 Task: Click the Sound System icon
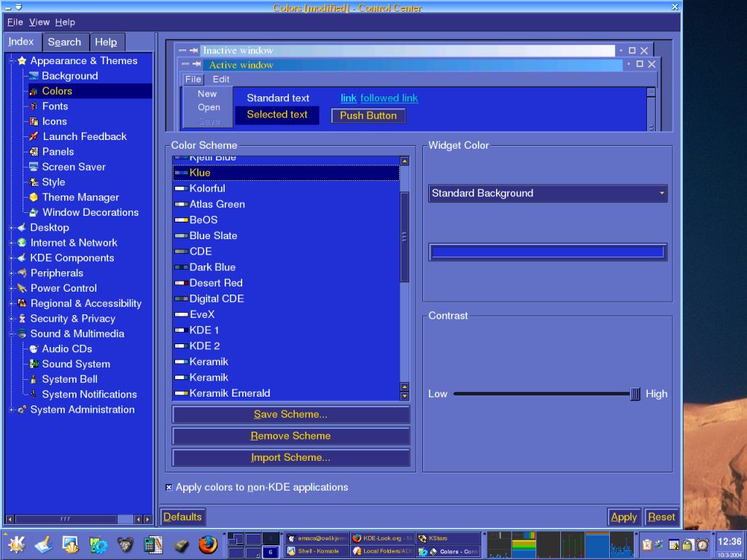(x=34, y=364)
